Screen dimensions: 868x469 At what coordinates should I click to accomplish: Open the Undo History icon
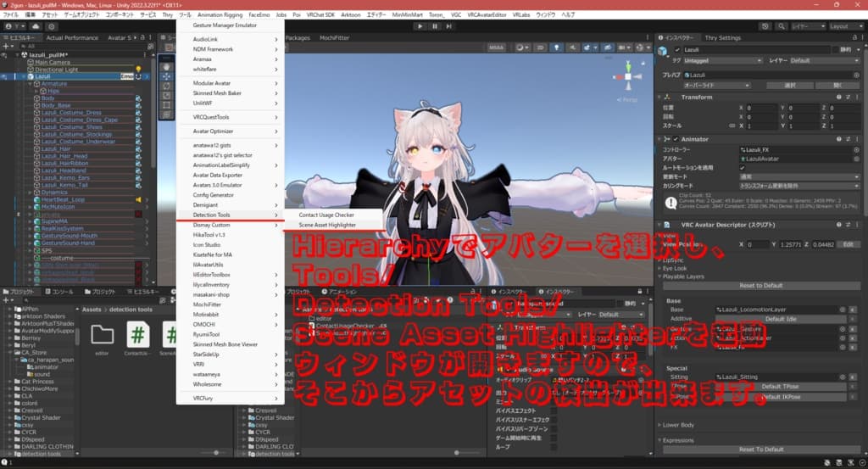click(765, 26)
